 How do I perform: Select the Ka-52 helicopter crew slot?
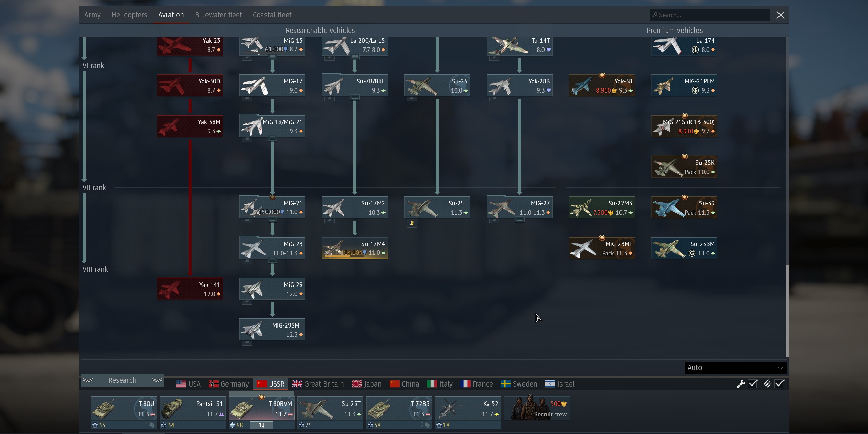coord(468,408)
